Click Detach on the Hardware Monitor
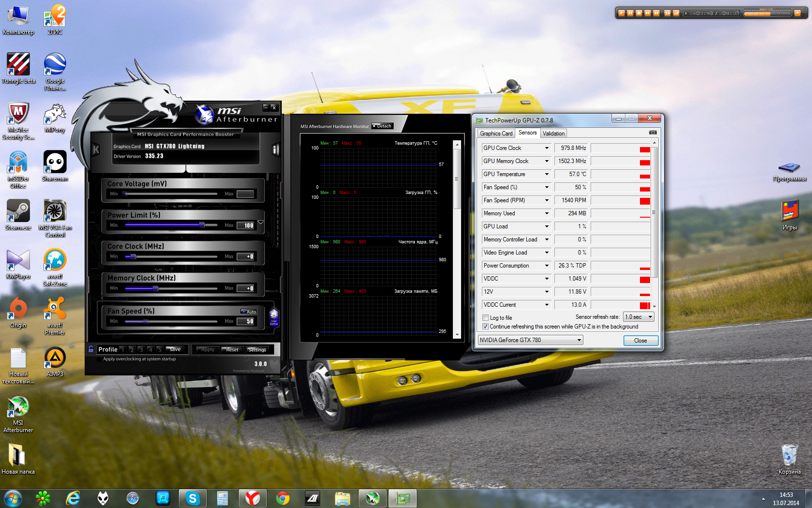The image size is (812, 508). [382, 126]
